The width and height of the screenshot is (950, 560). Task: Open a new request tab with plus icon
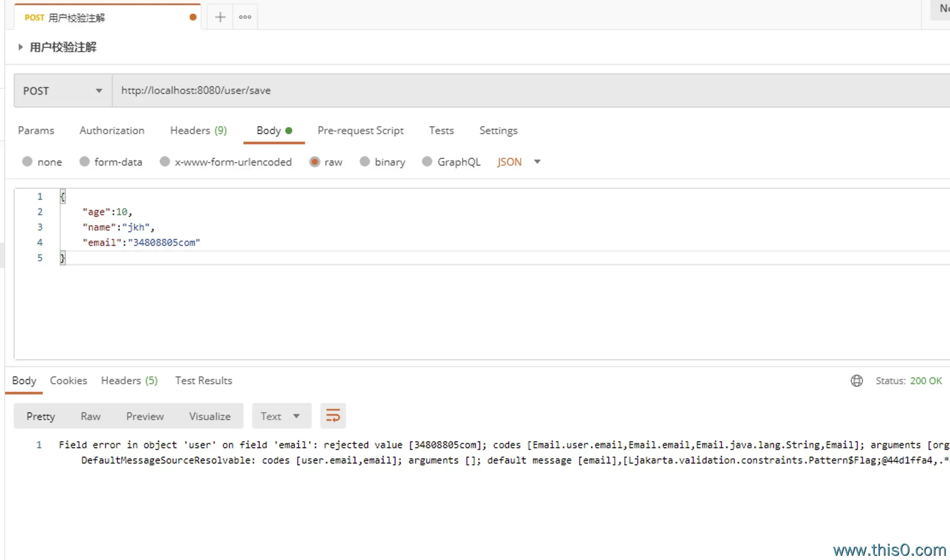pyautogui.click(x=220, y=17)
